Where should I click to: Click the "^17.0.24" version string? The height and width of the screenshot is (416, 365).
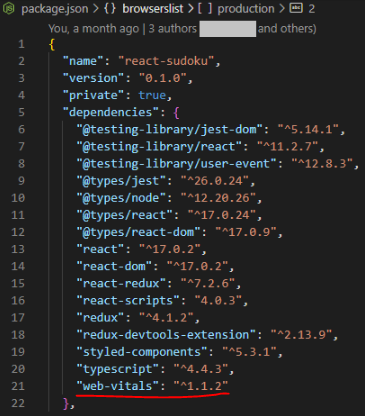pyautogui.click(x=222, y=215)
